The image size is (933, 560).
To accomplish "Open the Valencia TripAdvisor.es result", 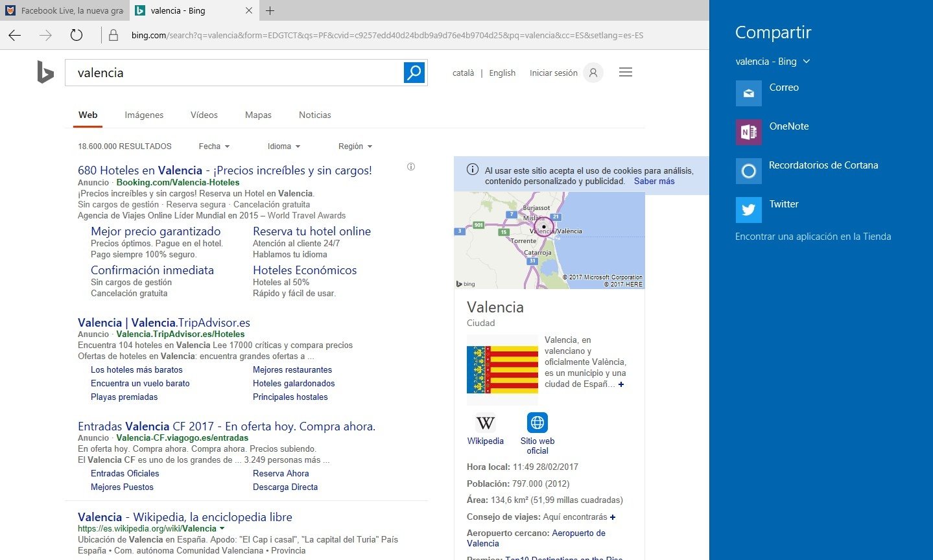I will 164,323.
